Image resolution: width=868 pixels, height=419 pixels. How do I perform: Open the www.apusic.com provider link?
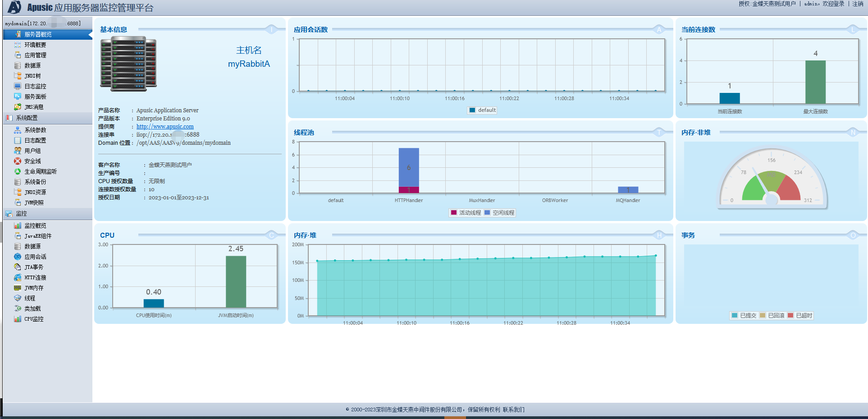(165, 127)
